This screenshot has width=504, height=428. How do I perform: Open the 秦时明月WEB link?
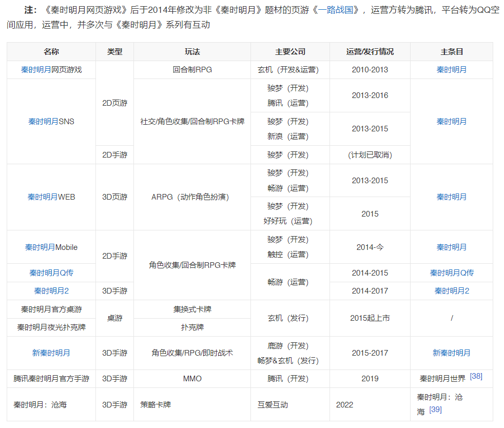[43, 197]
